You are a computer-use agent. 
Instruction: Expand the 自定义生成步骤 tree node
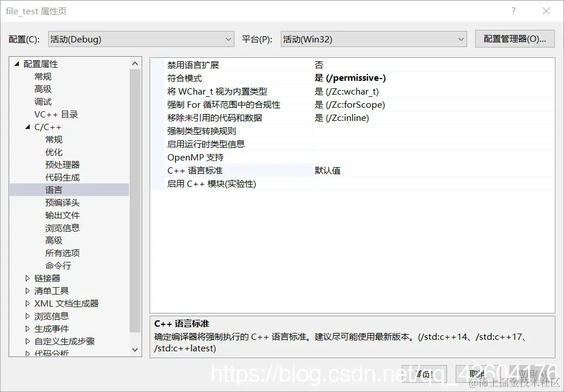pos(28,342)
